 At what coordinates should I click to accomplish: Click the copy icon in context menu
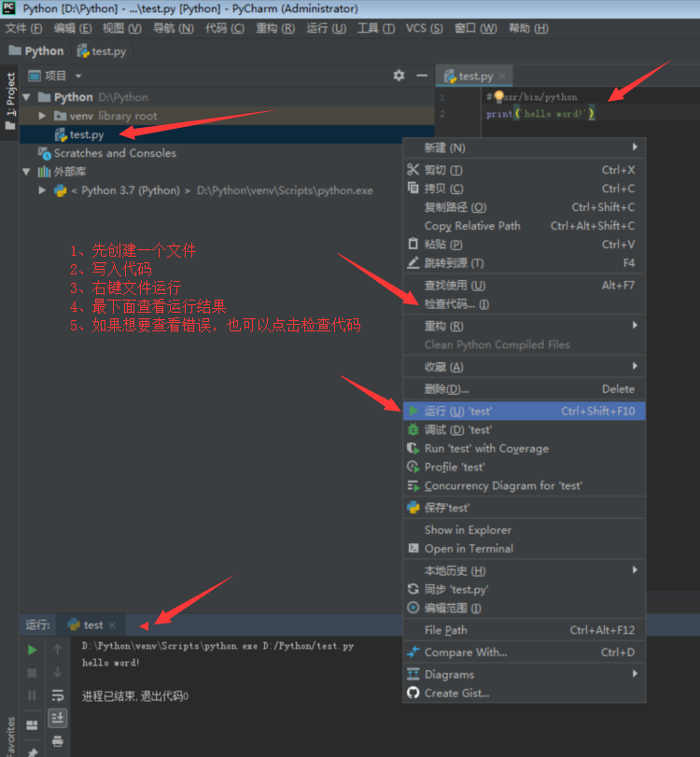coord(413,188)
